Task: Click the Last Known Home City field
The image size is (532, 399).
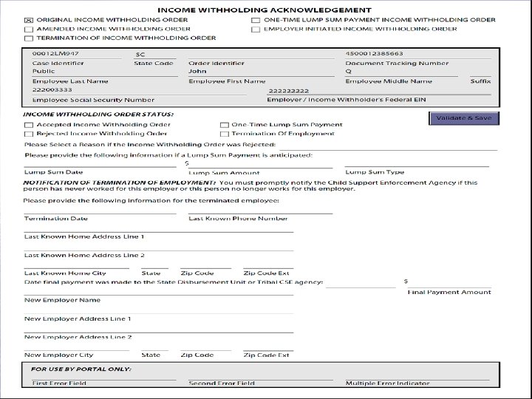Action: pyautogui.click(x=77, y=265)
